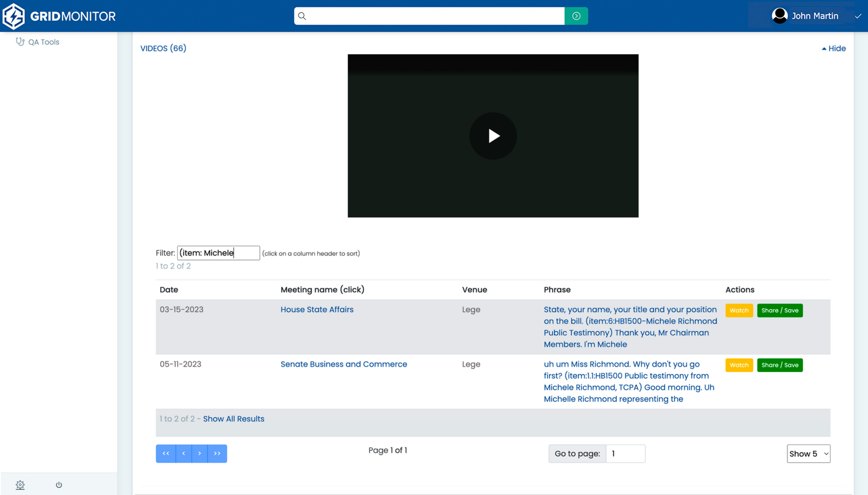Expand the user menu chevron
This screenshot has height=495, width=868.
coord(858,16)
